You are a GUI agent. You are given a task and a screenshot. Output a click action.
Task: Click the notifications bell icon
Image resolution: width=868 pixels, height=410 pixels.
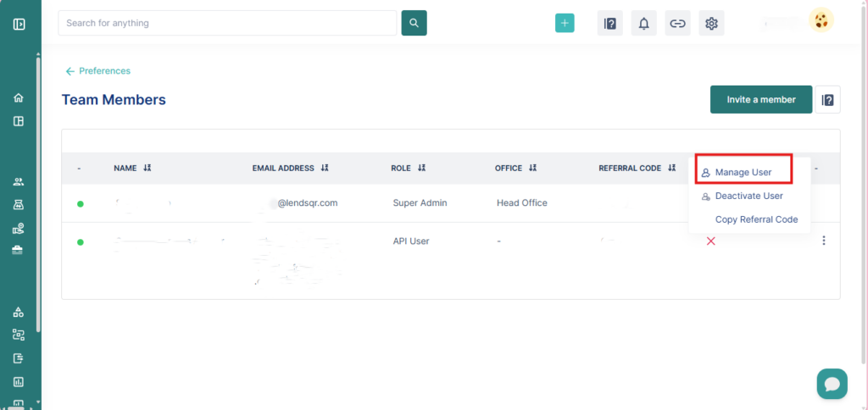pos(643,24)
